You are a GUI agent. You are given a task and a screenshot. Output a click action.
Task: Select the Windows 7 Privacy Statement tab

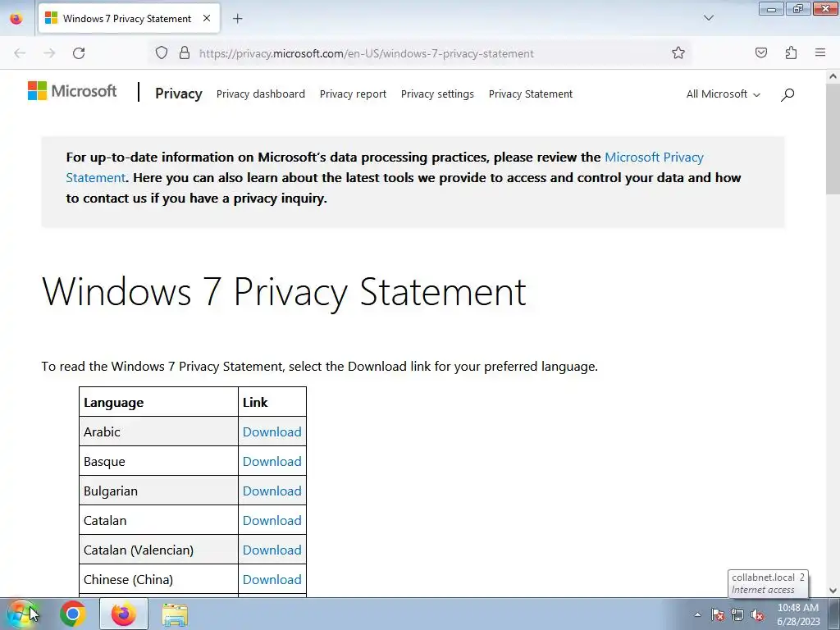(129, 19)
